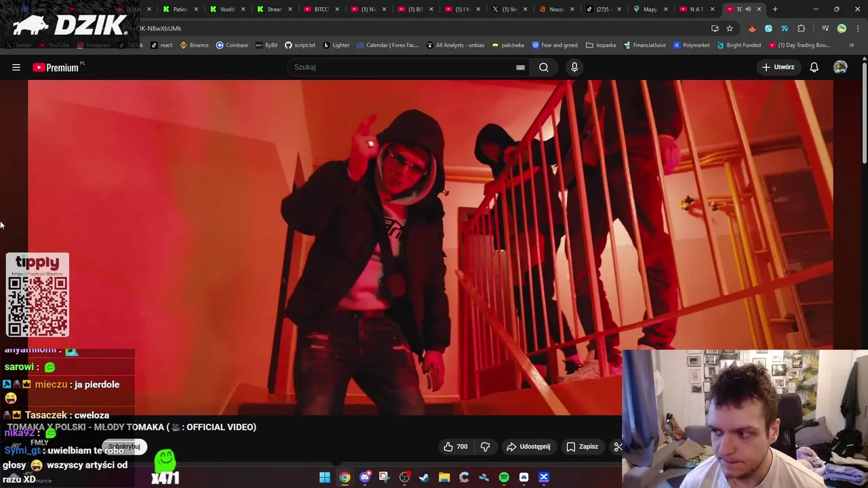This screenshot has height=488, width=868.
Task: Start voice search with the microphone
Action: coord(574,67)
